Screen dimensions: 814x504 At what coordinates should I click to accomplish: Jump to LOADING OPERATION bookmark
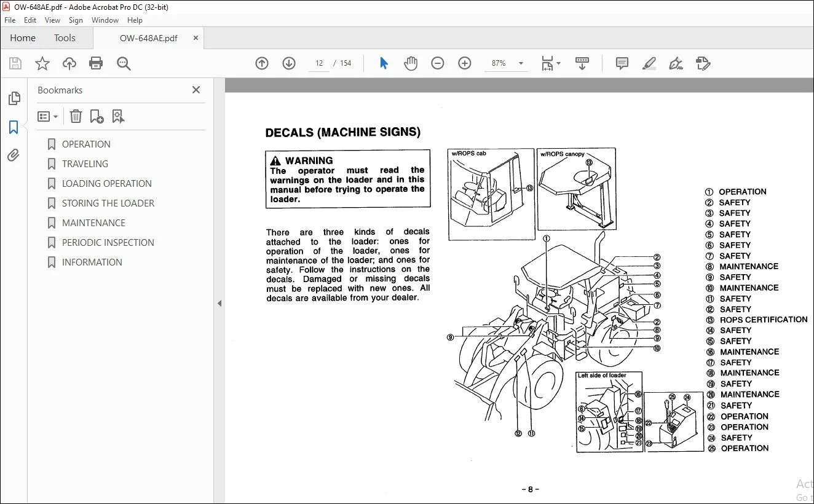pyautogui.click(x=107, y=184)
